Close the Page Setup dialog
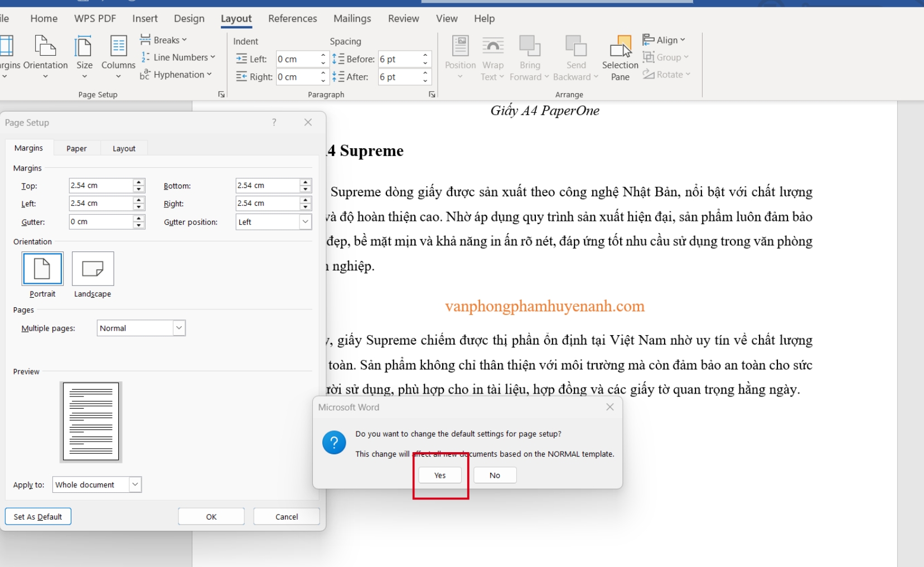This screenshot has width=924, height=567. [x=308, y=122]
